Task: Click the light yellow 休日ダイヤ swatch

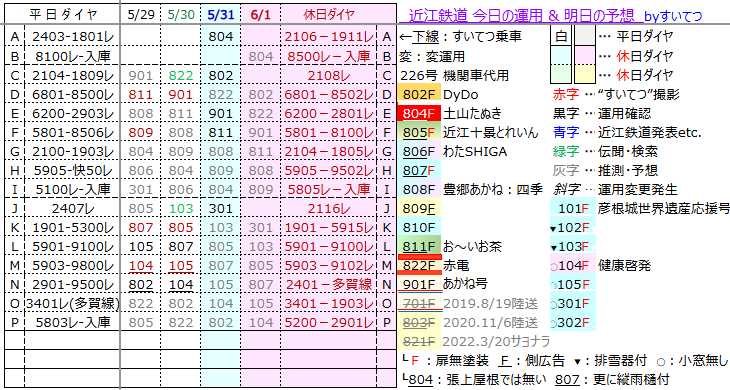Action: pyautogui.click(x=585, y=74)
